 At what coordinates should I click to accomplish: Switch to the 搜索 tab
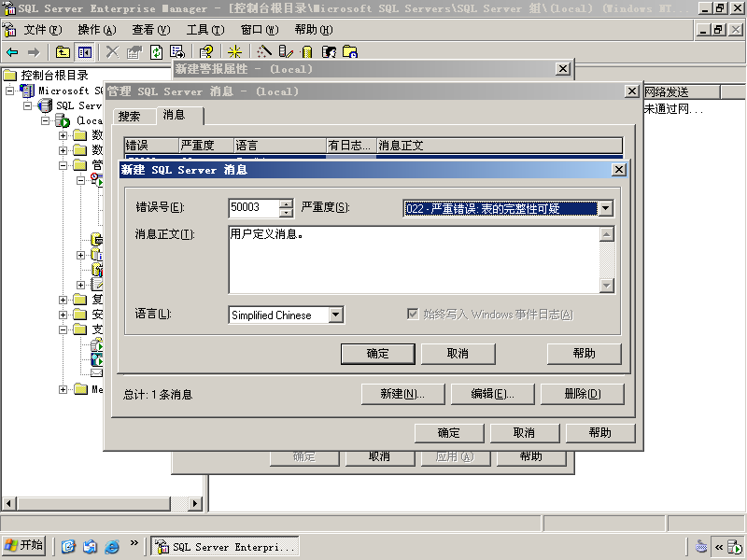134,117
